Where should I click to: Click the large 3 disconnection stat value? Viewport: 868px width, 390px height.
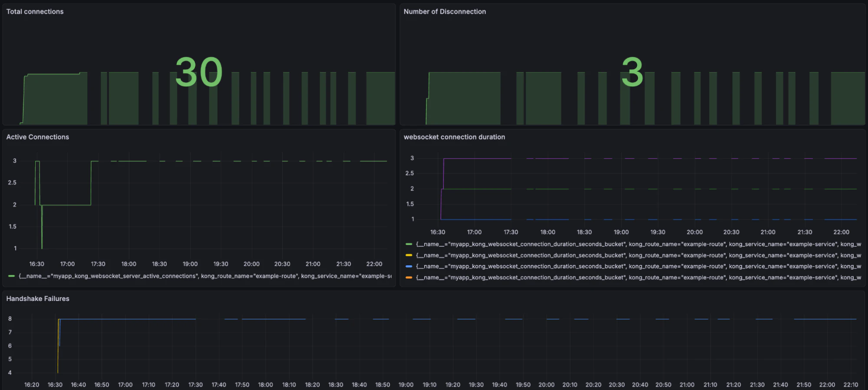click(632, 72)
